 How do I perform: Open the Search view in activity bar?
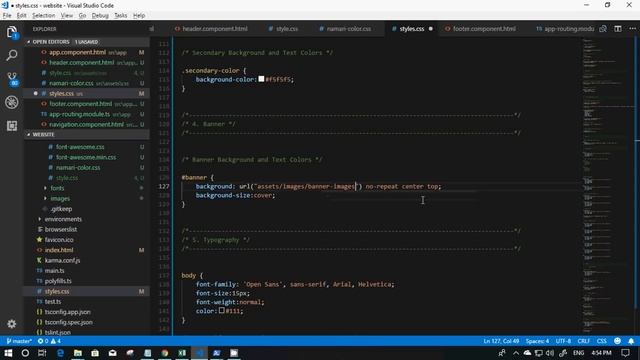12,55
